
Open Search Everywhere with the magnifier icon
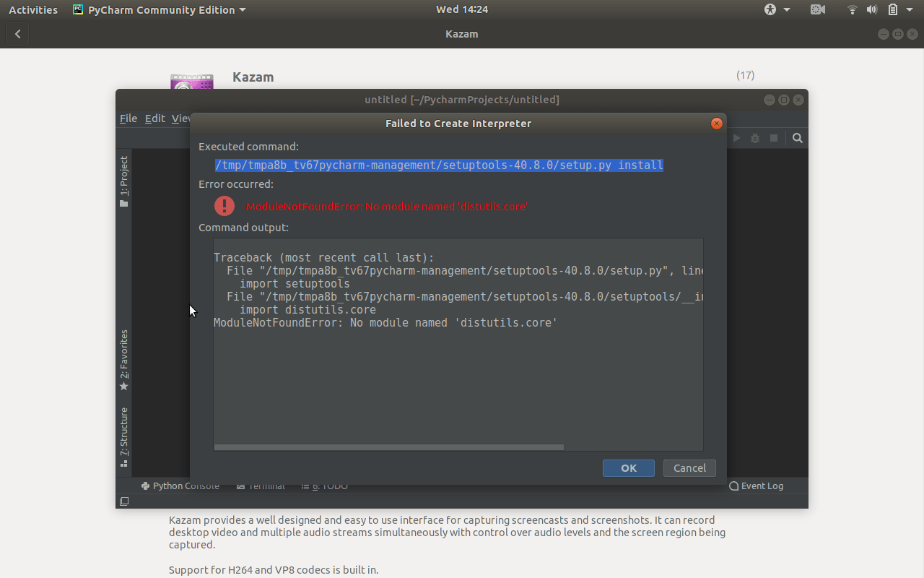point(797,137)
